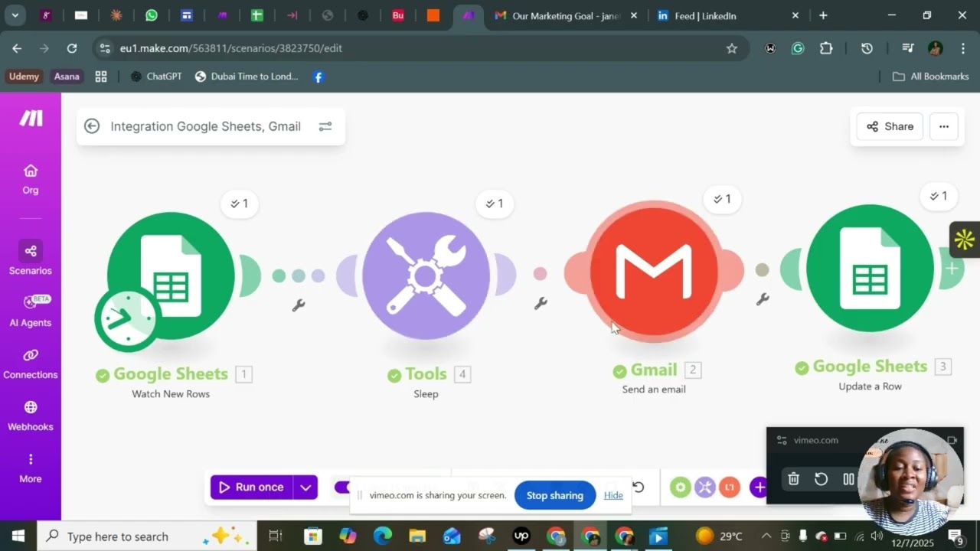The width and height of the screenshot is (980, 551).
Task: Open Webhooks in the sidebar
Action: click(x=31, y=416)
